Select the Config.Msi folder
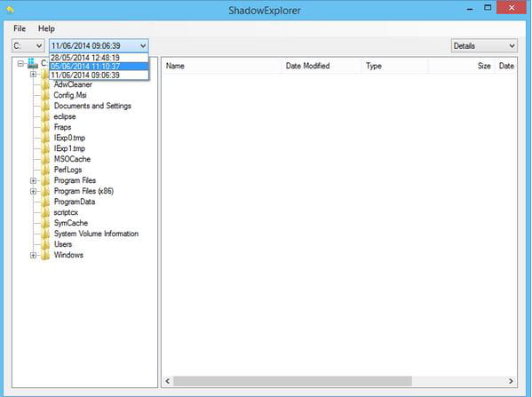Viewport: 532px width, 397px height. point(70,95)
